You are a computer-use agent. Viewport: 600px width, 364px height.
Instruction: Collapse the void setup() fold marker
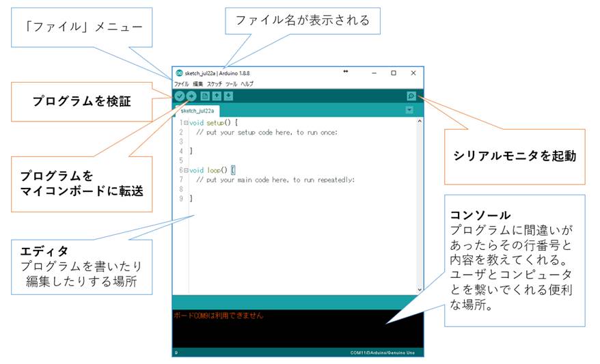[186, 123]
